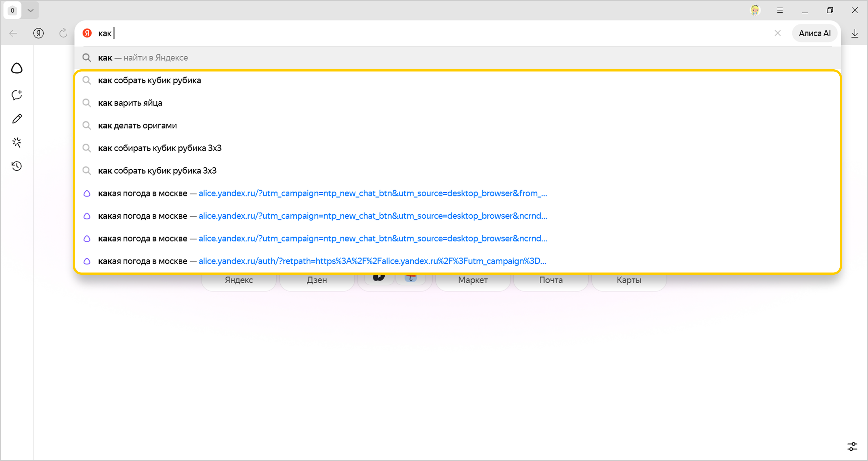This screenshot has height=461, width=868.
Task: Choose suggestion "как варить яйца"
Action: pos(458,103)
